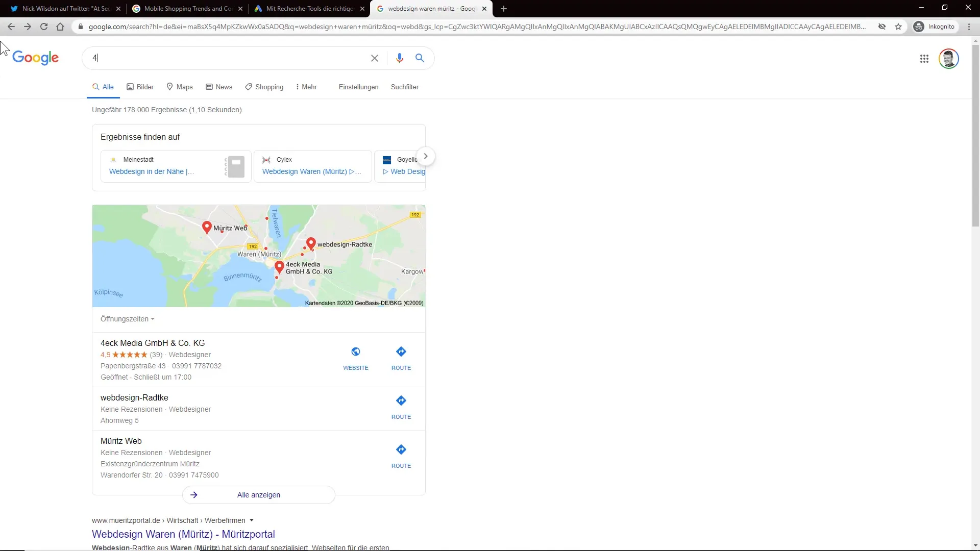Go back with the browser back arrow
980x551 pixels.
[x=11, y=27]
